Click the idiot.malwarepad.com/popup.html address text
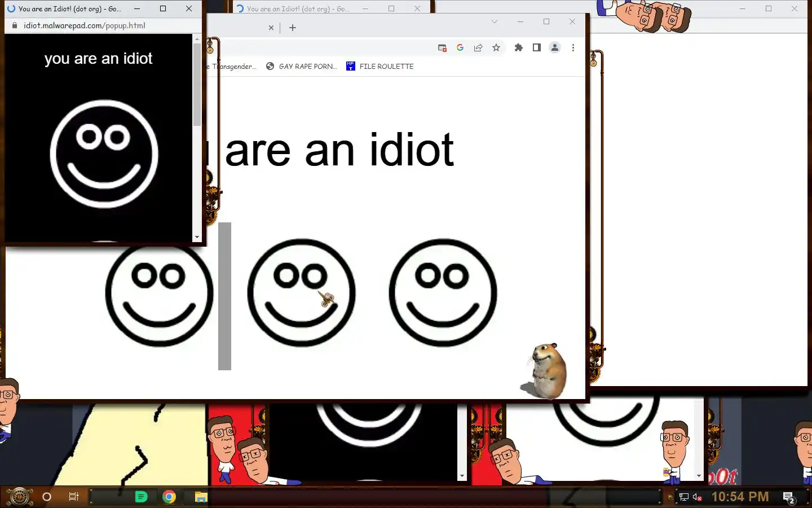The image size is (812, 508). [85, 25]
